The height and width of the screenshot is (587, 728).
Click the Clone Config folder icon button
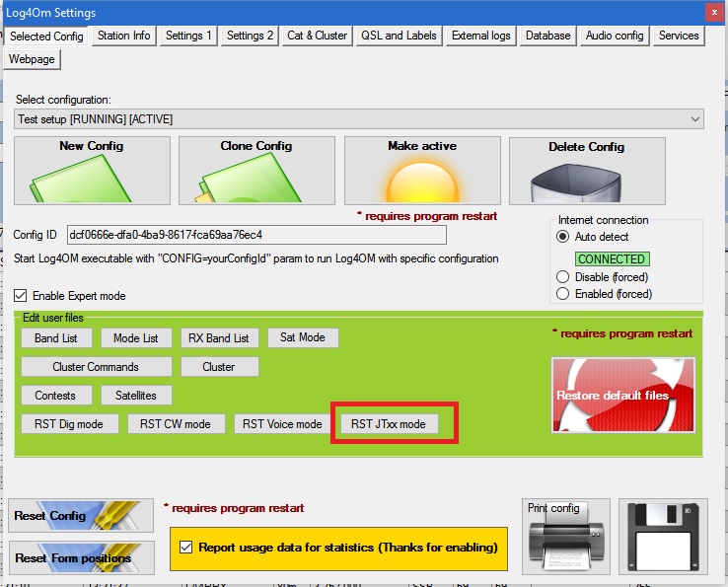pyautogui.click(x=256, y=171)
